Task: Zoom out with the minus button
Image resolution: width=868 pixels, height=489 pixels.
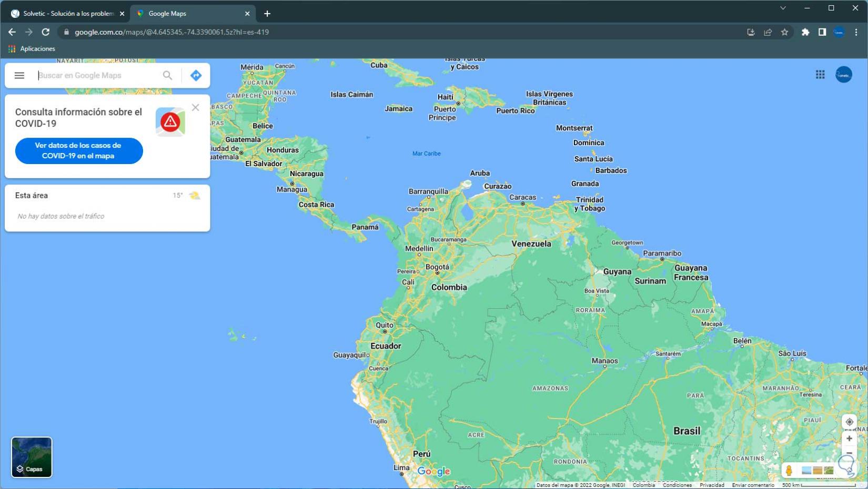Action: 849,452
